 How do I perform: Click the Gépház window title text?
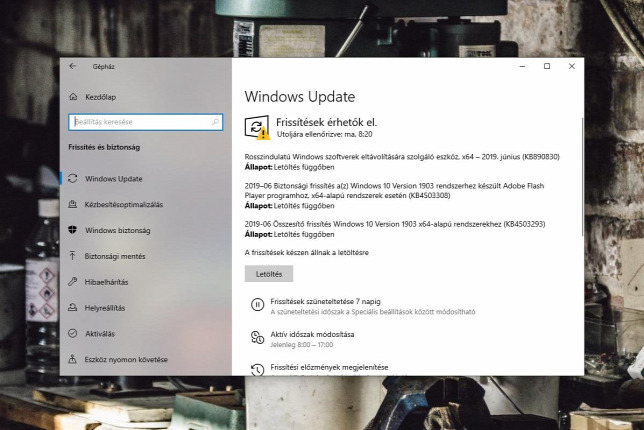104,67
